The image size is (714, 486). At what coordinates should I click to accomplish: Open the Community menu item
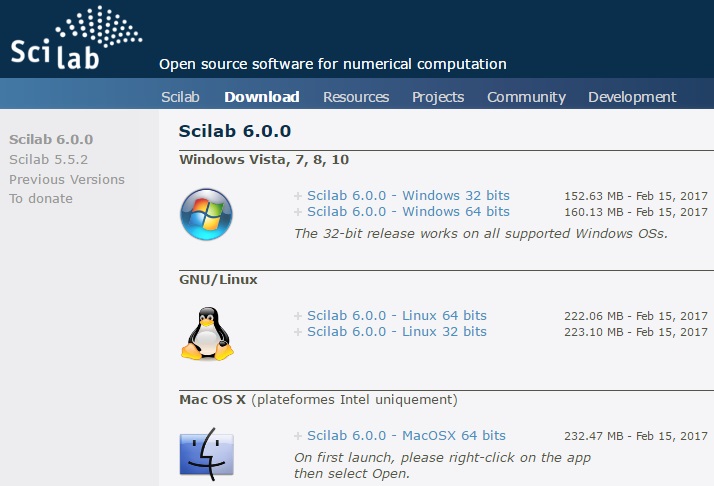(526, 97)
